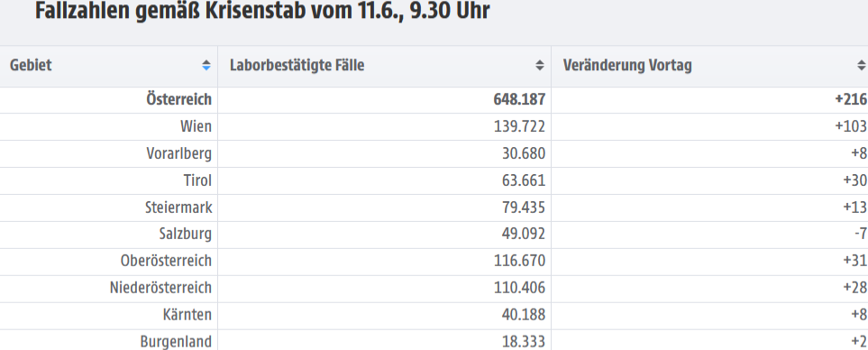
Task: Click the Vorarlberg row label
Action: point(178,153)
